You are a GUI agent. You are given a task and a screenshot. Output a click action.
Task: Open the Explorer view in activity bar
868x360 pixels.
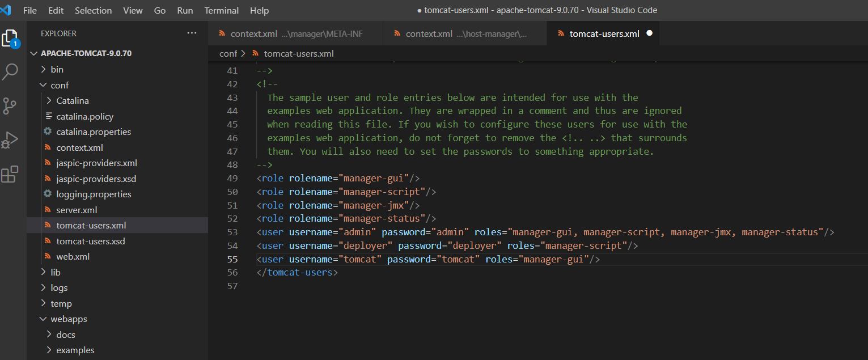10,39
